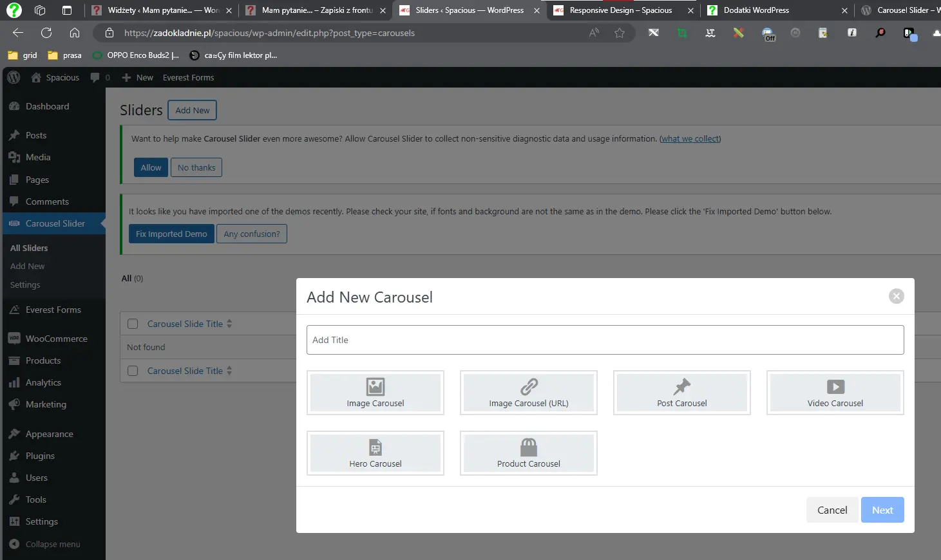Viewport: 941px width, 560px height.
Task: Select the Video Carousel play icon
Action: (x=835, y=386)
